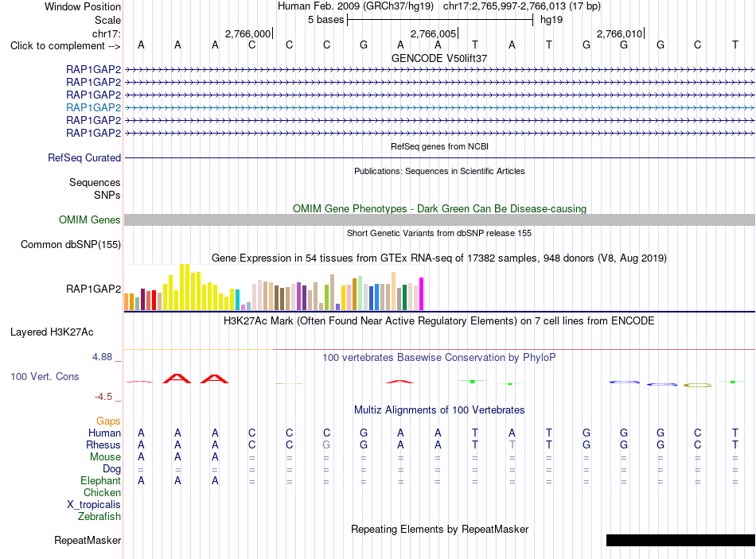Click the Human alignment row label
The width and height of the screenshot is (756, 559).
pyautogui.click(x=104, y=433)
